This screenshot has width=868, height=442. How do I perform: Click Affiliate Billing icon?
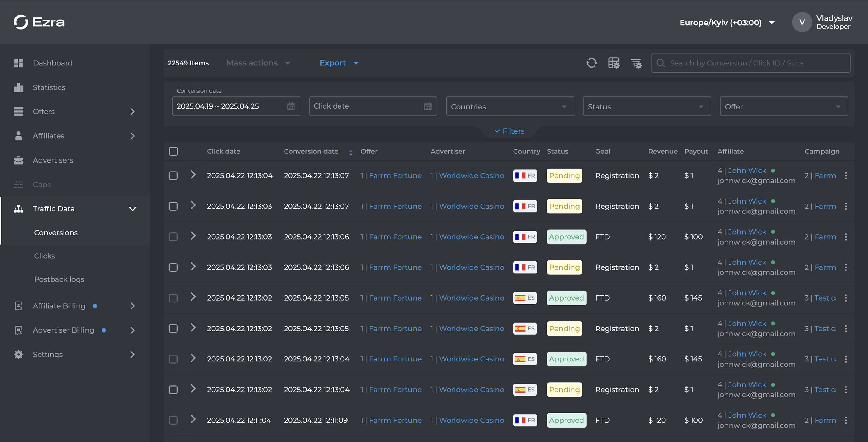point(18,306)
